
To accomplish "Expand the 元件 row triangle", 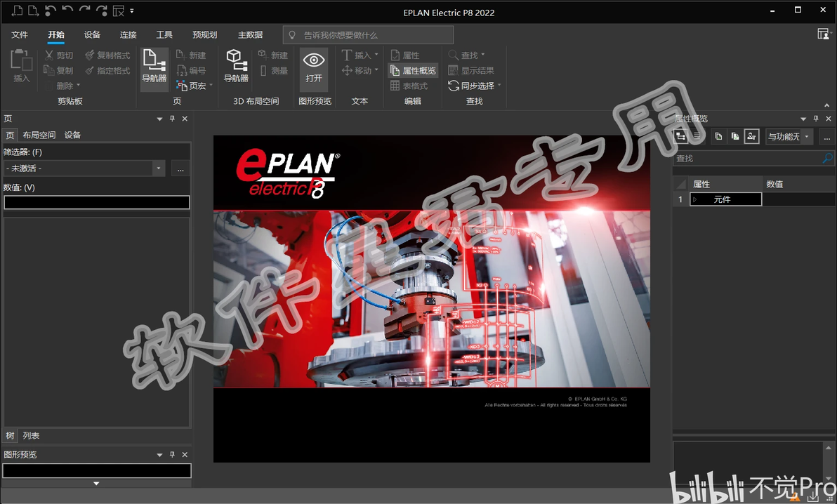I will 695,199.
